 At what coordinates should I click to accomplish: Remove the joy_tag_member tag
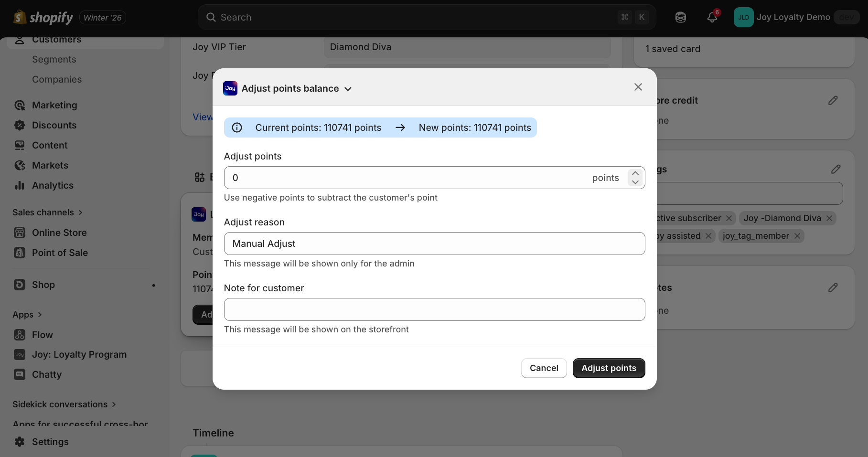pyautogui.click(x=797, y=236)
